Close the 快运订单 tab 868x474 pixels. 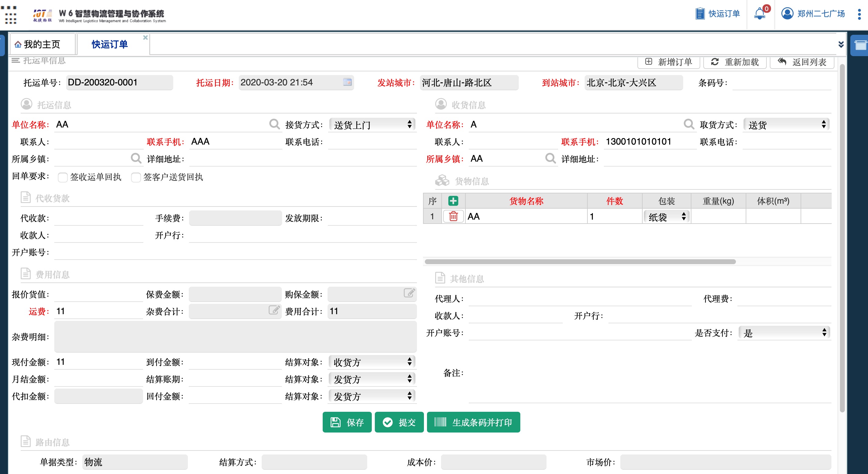tap(145, 38)
